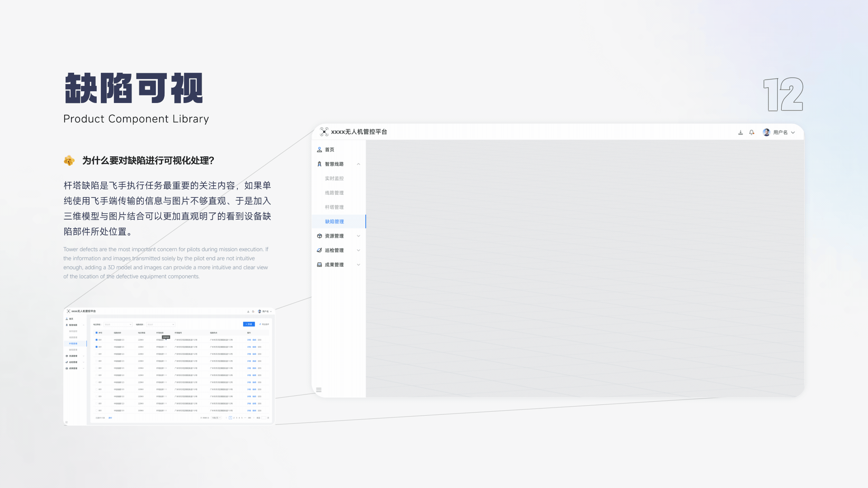
Task: Click the 巡检管理 orbit icon in large sidebar
Action: [x=320, y=250]
